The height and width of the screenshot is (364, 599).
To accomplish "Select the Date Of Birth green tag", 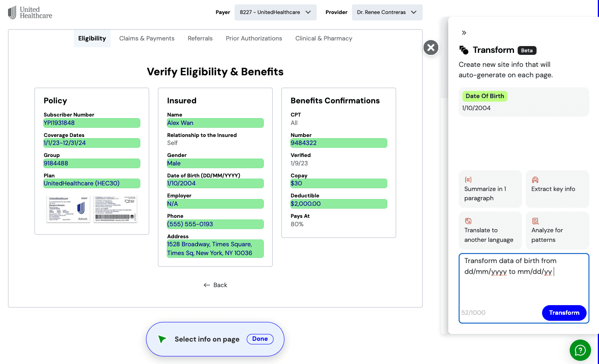I will 485,96.
